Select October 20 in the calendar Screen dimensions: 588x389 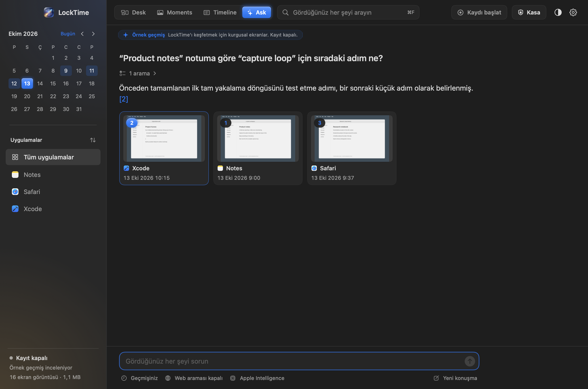pos(27,96)
